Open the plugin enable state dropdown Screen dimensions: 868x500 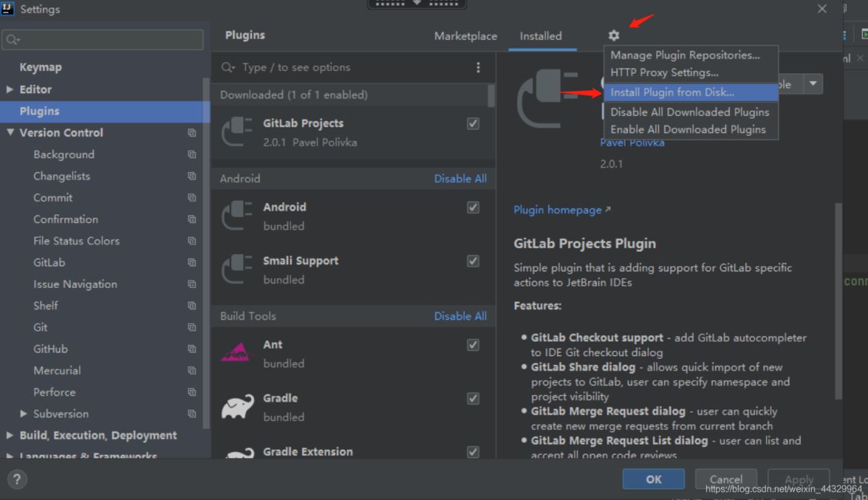click(812, 84)
